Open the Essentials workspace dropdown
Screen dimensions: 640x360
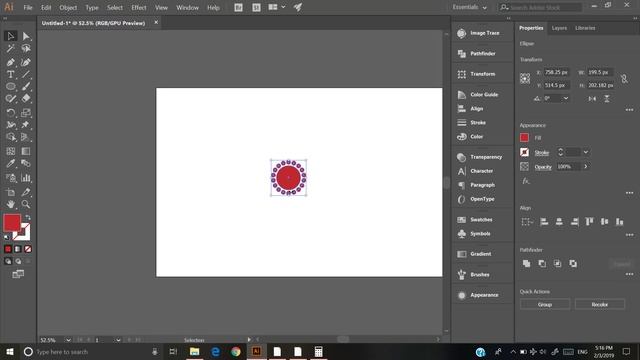(x=469, y=7)
